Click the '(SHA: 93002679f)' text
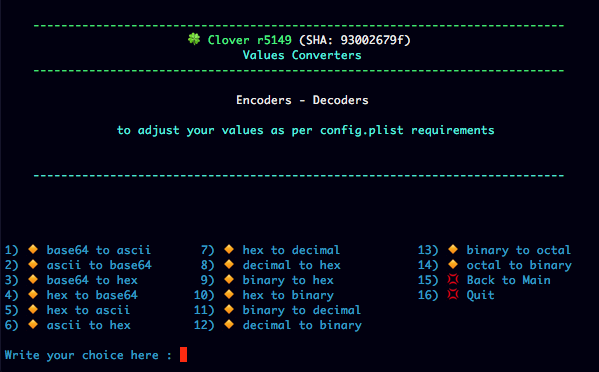Screen dimensions: 599x372 (x=355, y=40)
